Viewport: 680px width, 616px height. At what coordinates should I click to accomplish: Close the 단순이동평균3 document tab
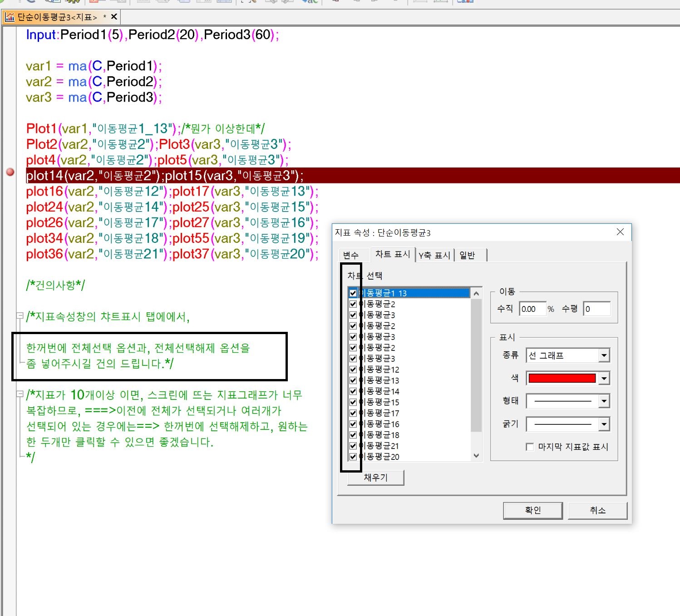(114, 17)
